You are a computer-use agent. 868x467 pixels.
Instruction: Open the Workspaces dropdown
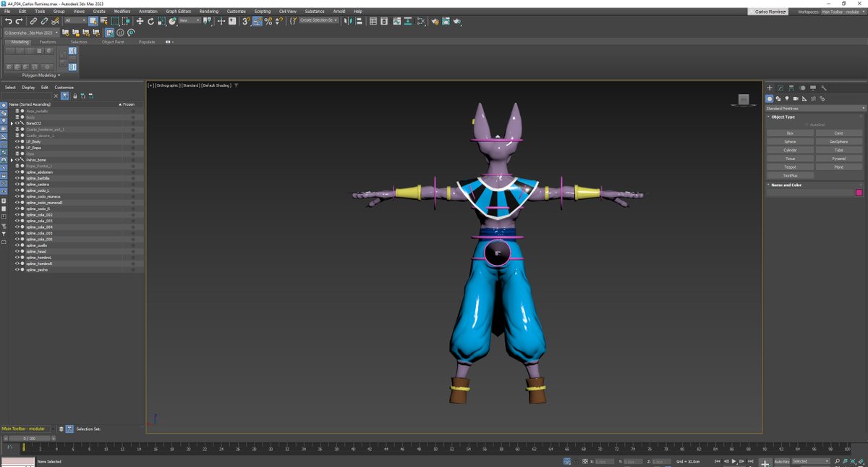(843, 12)
